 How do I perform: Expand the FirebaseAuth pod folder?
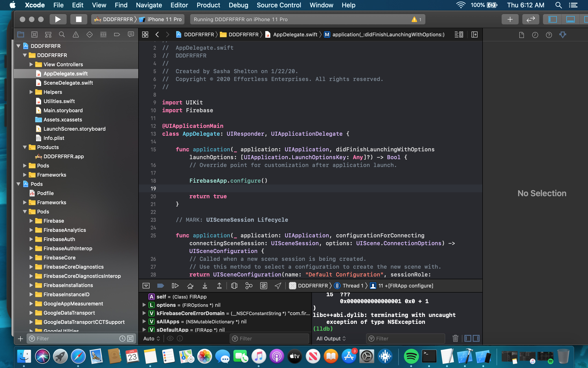click(x=31, y=239)
